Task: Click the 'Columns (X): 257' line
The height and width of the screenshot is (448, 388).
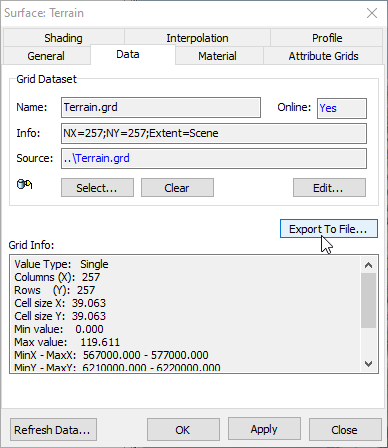Action: pos(57,277)
